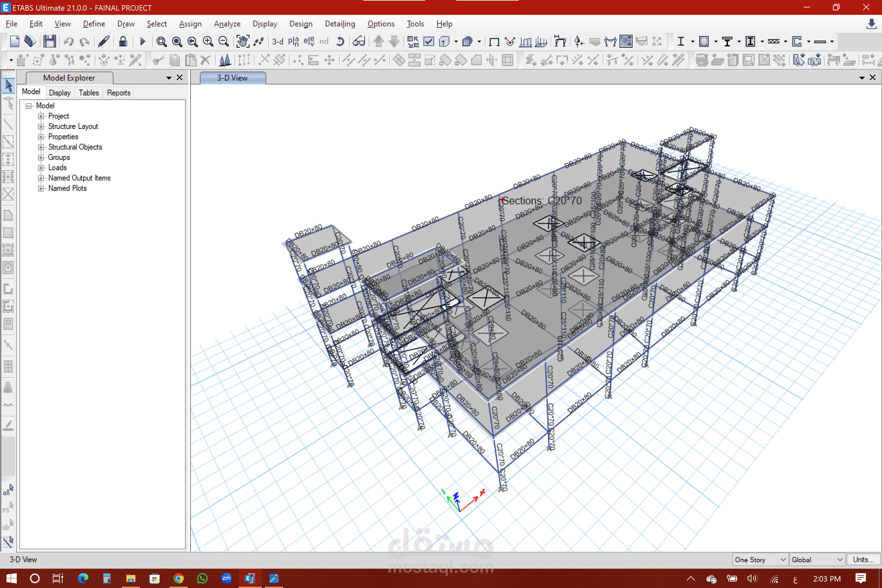Switch to Plan view icon
882x588 pixels.
point(293,41)
